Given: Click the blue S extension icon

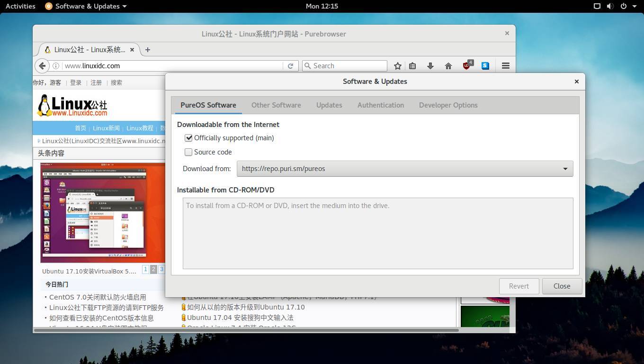Looking at the screenshot, I should [484, 66].
